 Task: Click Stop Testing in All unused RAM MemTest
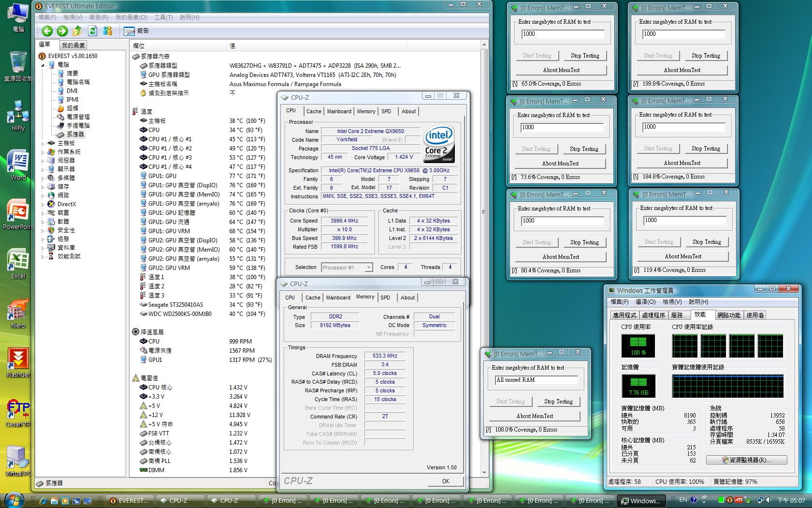coord(558,402)
